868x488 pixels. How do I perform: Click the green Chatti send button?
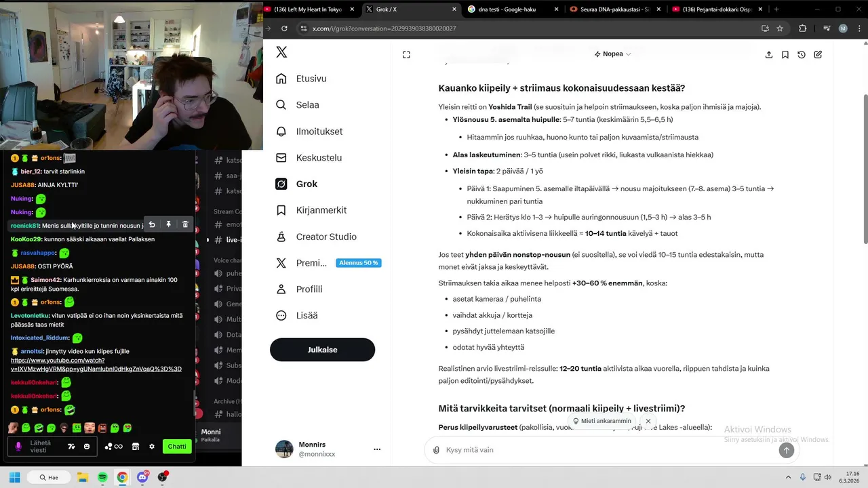(177, 446)
